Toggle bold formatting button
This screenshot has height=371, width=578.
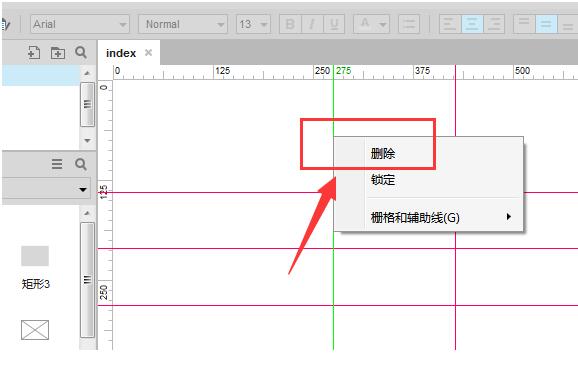click(290, 24)
